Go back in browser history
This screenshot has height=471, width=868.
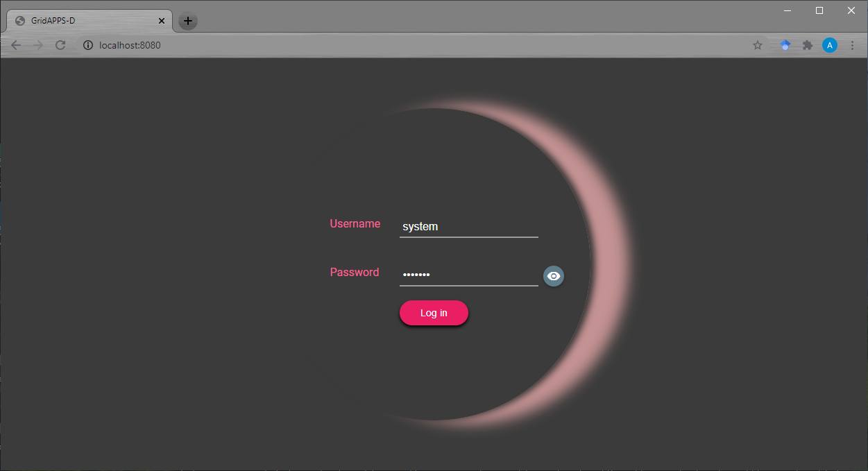click(x=16, y=45)
